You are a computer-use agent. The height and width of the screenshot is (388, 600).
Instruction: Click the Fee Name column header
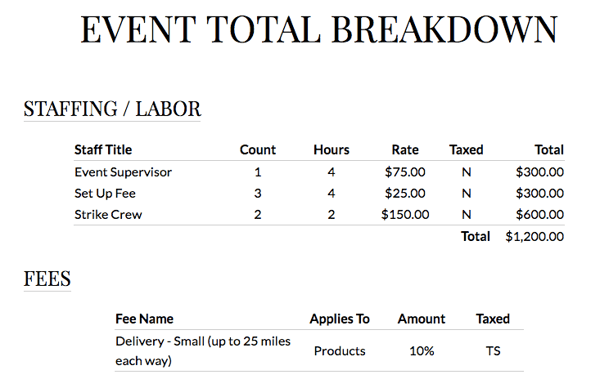coord(144,319)
